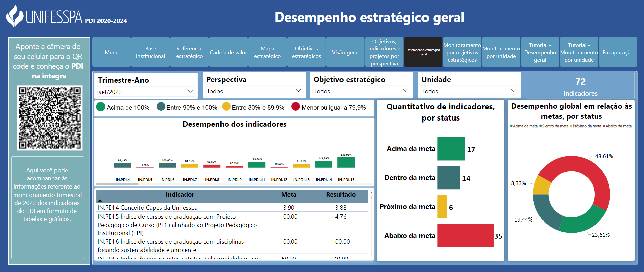
Task: Open Mapa estratégico tab
Action: click(x=268, y=52)
